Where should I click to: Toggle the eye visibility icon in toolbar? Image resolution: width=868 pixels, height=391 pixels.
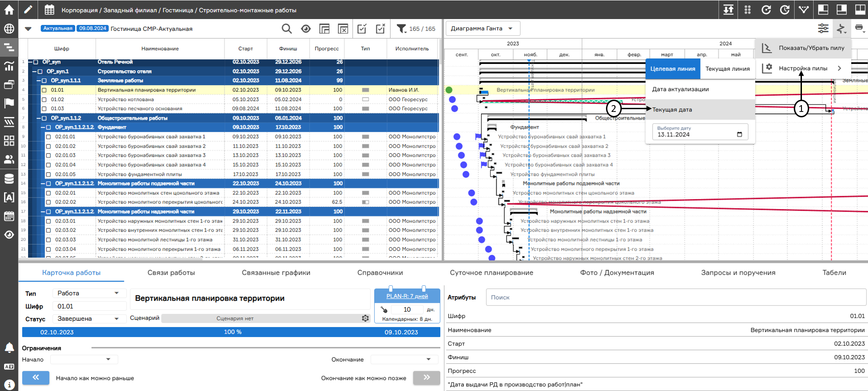click(306, 29)
